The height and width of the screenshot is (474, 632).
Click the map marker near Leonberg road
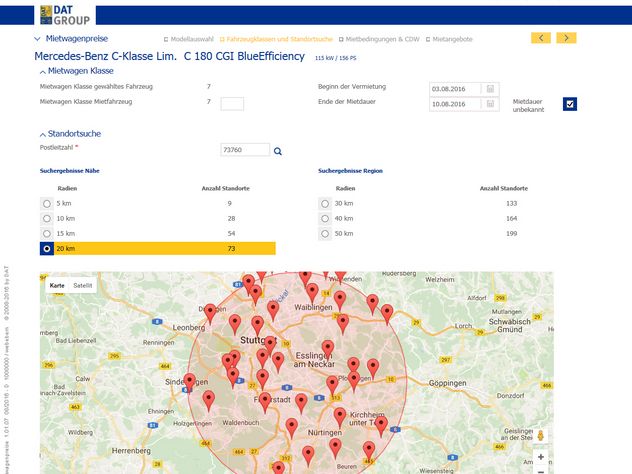point(210,312)
